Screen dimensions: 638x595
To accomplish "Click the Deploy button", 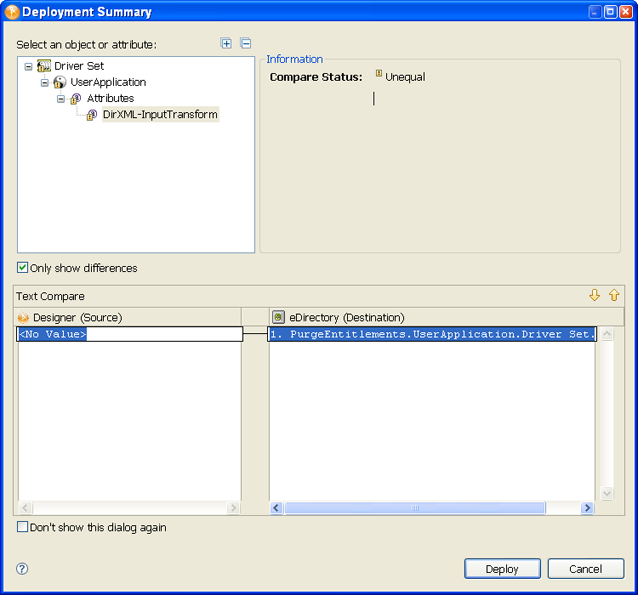I will (x=503, y=569).
